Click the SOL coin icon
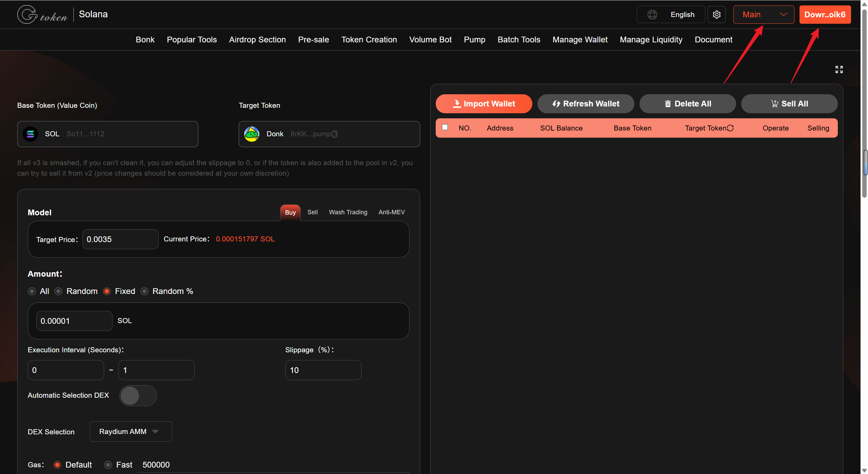Viewport: 868px width, 474px height. click(31, 134)
